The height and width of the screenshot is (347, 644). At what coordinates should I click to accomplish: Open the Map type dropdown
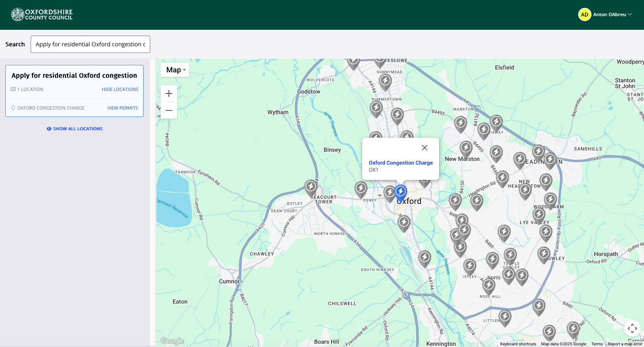175,70
